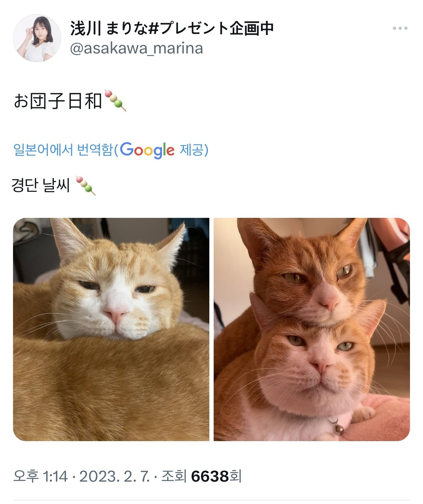Viewport: 423px width, 504px height.
Task: Click the 제공) text after Google
Action: click(x=194, y=150)
